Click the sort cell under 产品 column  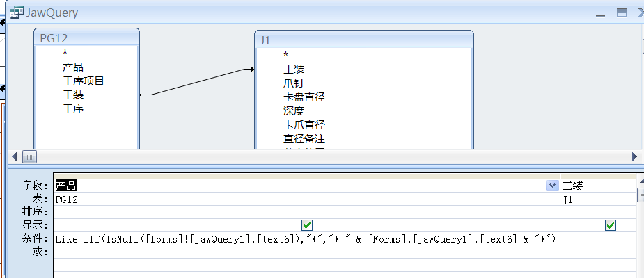306,212
